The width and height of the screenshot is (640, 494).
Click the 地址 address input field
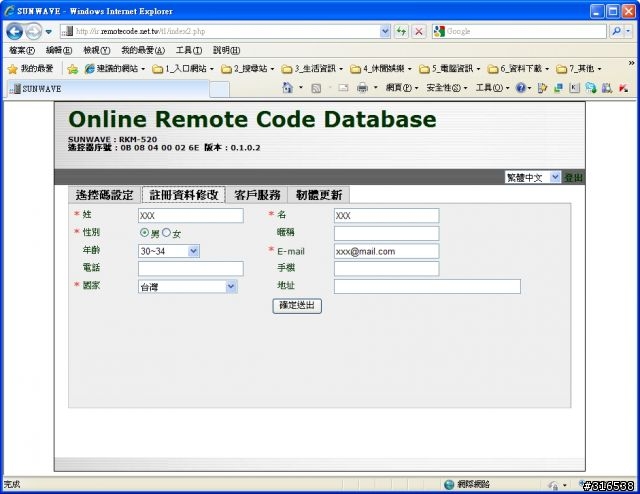pyautogui.click(x=427, y=287)
